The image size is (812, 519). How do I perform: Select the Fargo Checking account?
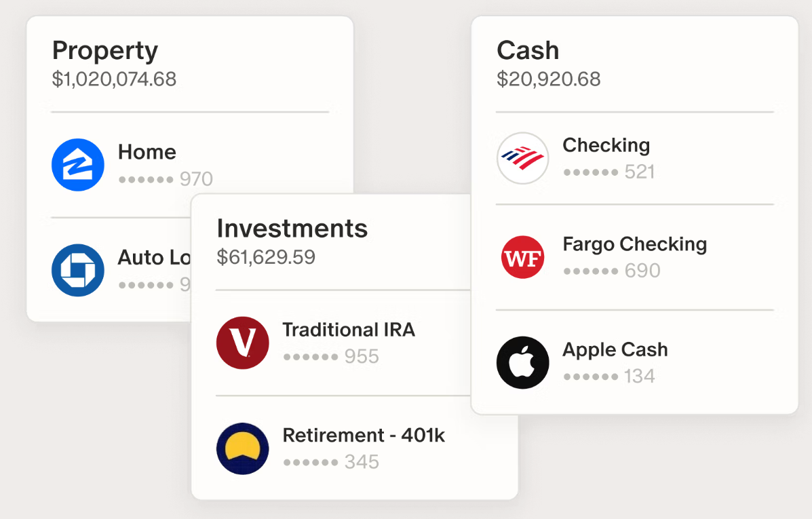[634, 244]
